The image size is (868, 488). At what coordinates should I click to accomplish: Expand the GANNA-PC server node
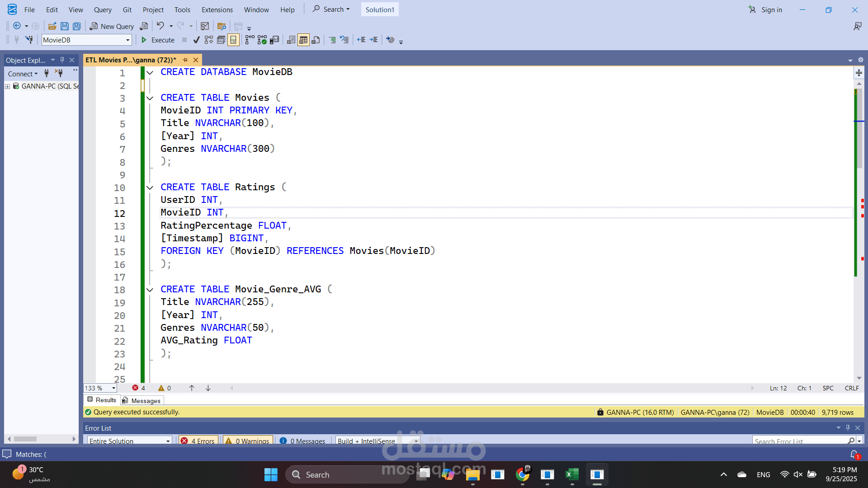8,86
